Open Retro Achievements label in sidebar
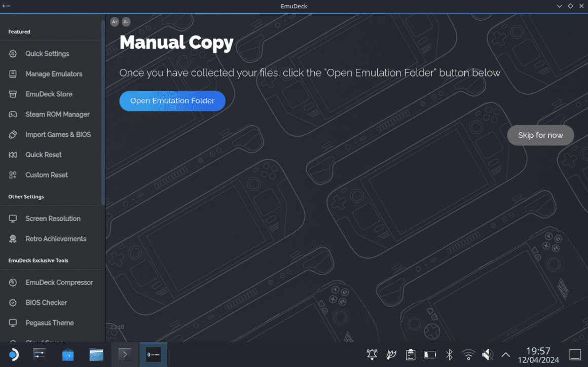The image size is (588, 367). tap(56, 239)
